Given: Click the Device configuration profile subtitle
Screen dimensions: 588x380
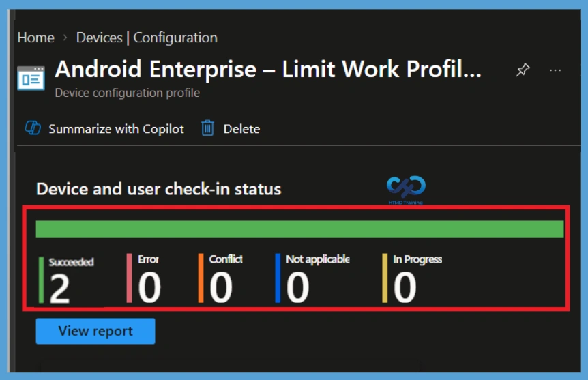Looking at the screenshot, I should 127,93.
